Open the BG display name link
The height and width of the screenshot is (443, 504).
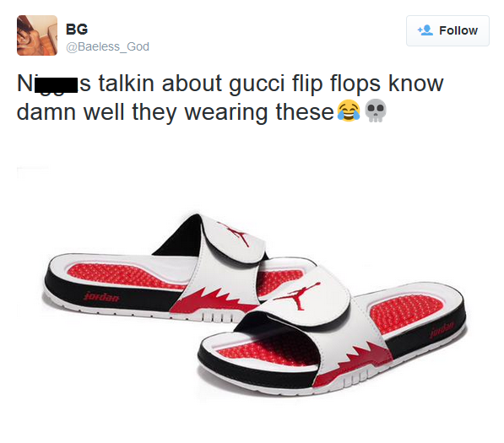[x=77, y=30]
